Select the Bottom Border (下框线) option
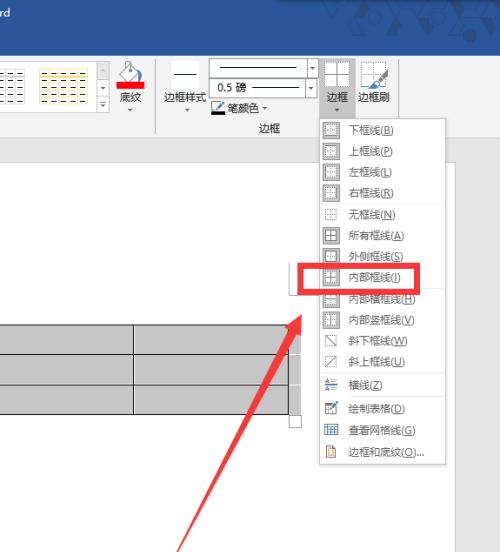The image size is (500, 552). (x=382, y=131)
